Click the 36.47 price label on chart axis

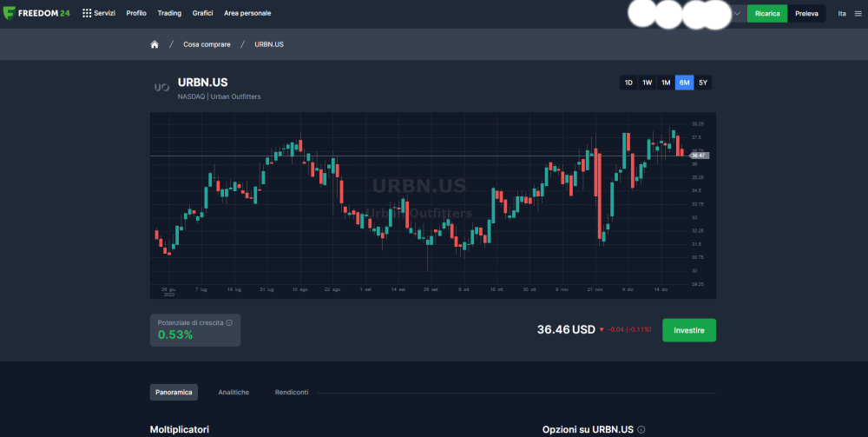pos(699,156)
